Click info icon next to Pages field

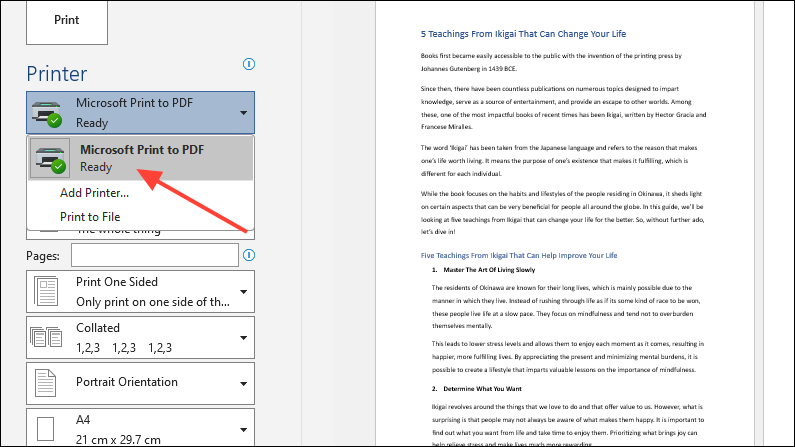[248, 255]
